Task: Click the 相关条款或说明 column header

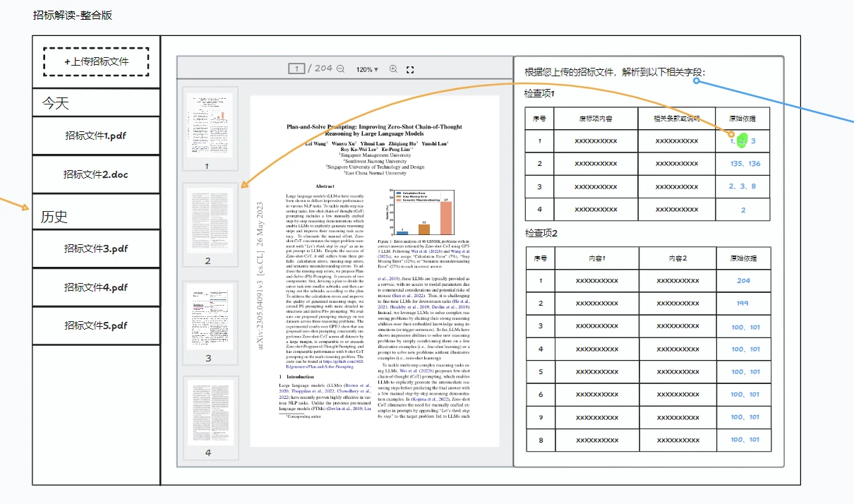Action: 677,119
